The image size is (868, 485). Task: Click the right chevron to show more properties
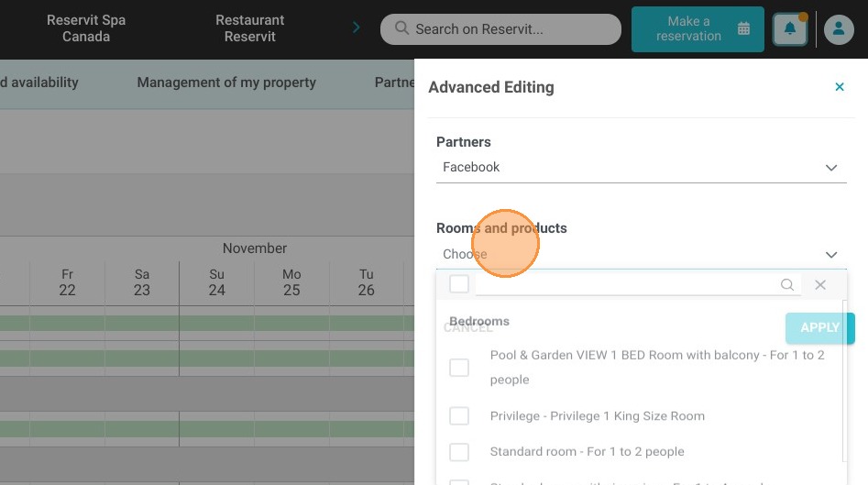(356, 28)
